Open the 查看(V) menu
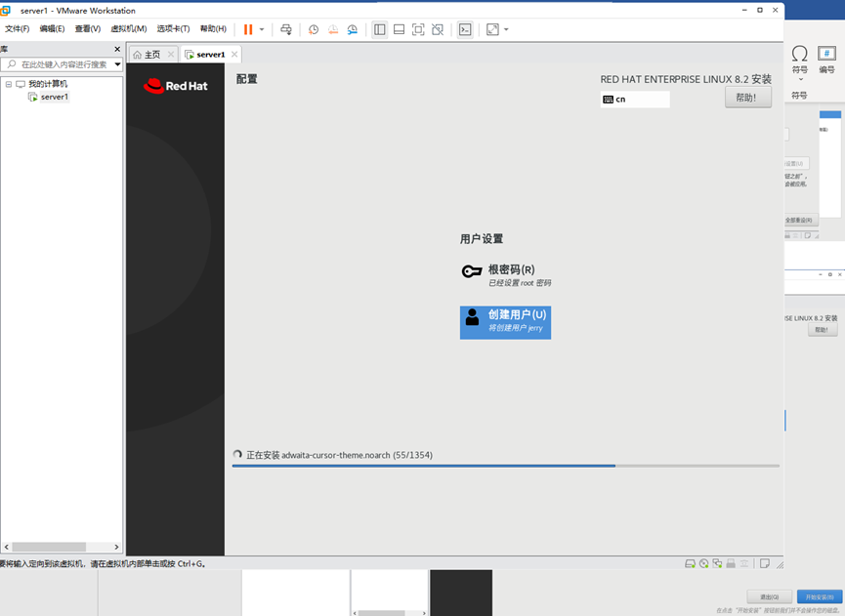Viewport: 845px width, 616px height. pyautogui.click(x=87, y=28)
